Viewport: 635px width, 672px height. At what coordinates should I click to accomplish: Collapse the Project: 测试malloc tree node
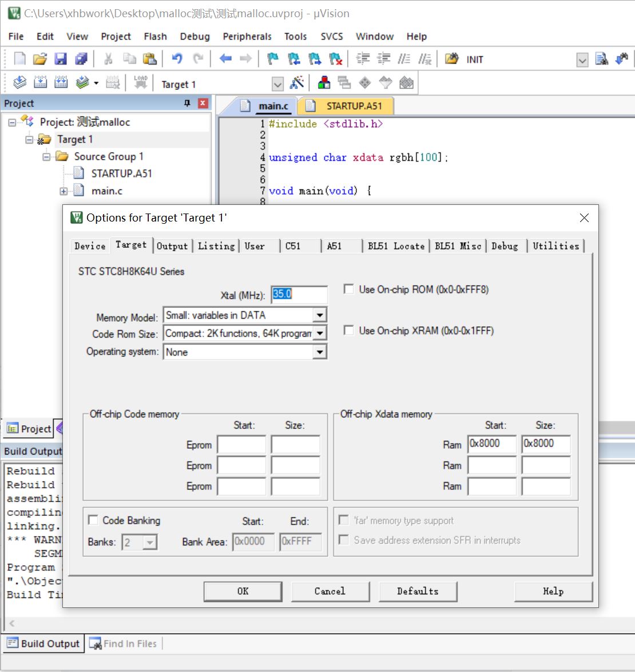click(x=12, y=122)
